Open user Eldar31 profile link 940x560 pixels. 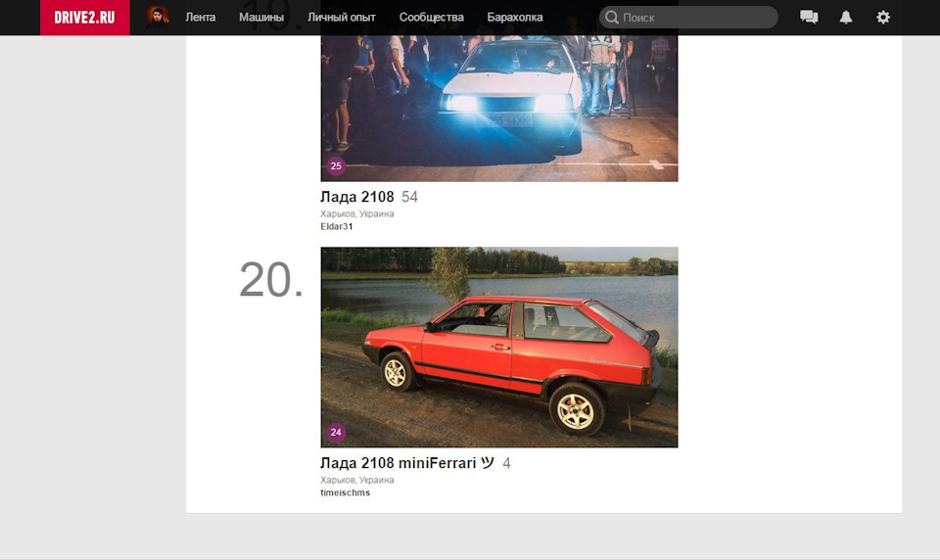pos(337,226)
